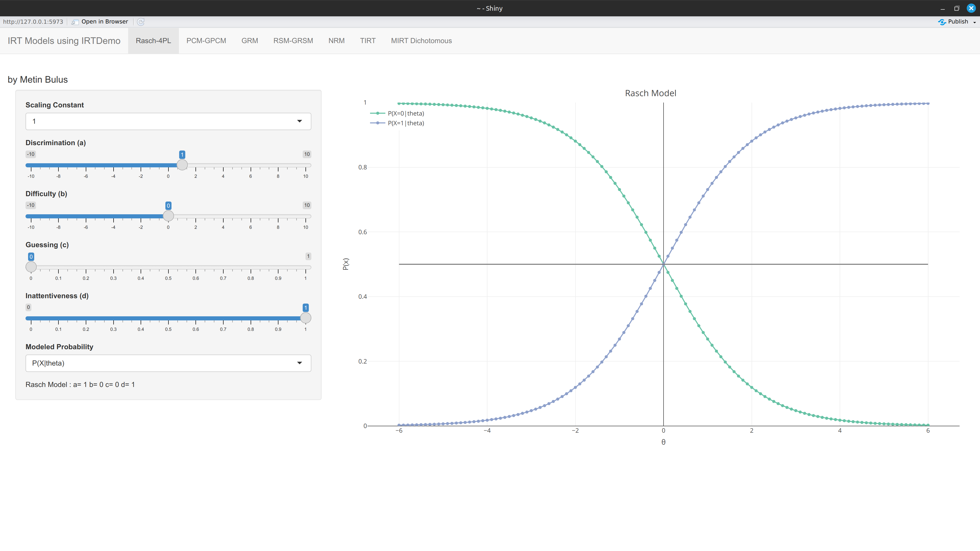The image size is (980, 551).
Task: Open the MIRT Dichotomous tab
Action: coord(421,41)
